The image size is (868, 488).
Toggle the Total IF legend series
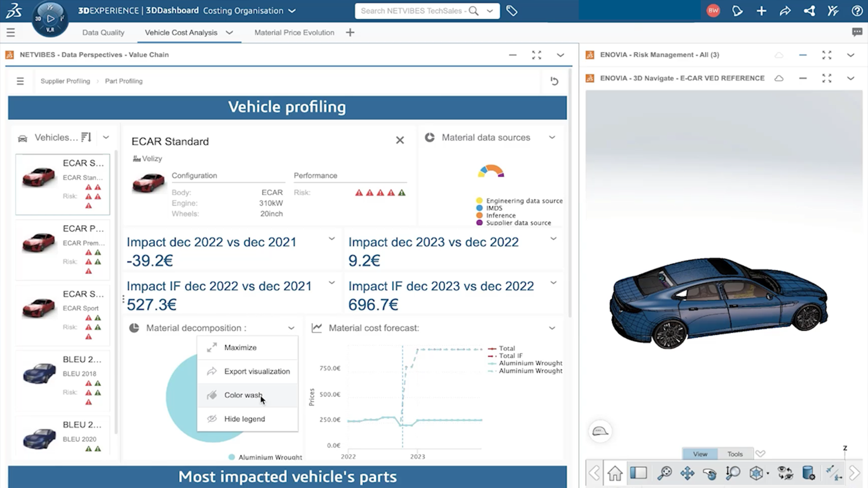click(510, 356)
